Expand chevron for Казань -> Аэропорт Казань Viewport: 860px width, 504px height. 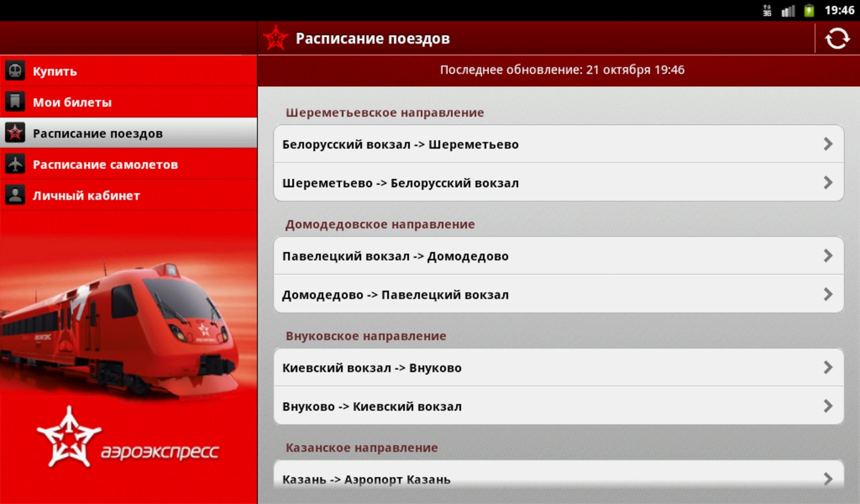pos(828,479)
